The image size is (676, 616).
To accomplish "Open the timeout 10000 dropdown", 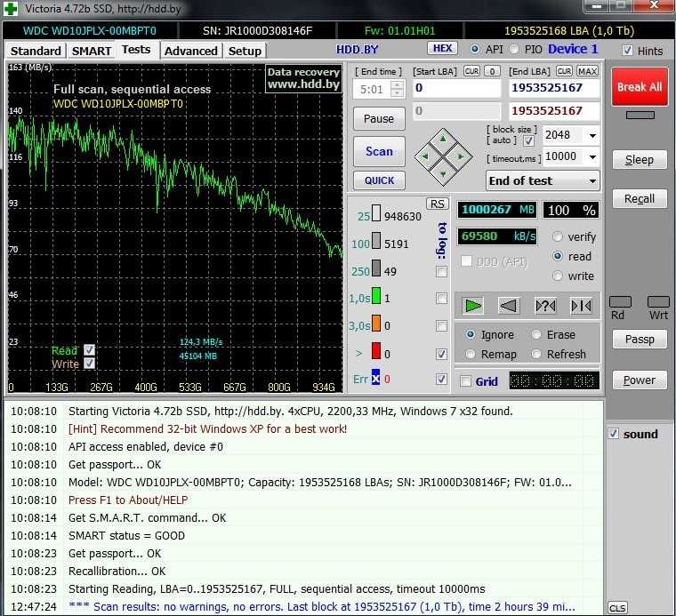I will [592, 157].
